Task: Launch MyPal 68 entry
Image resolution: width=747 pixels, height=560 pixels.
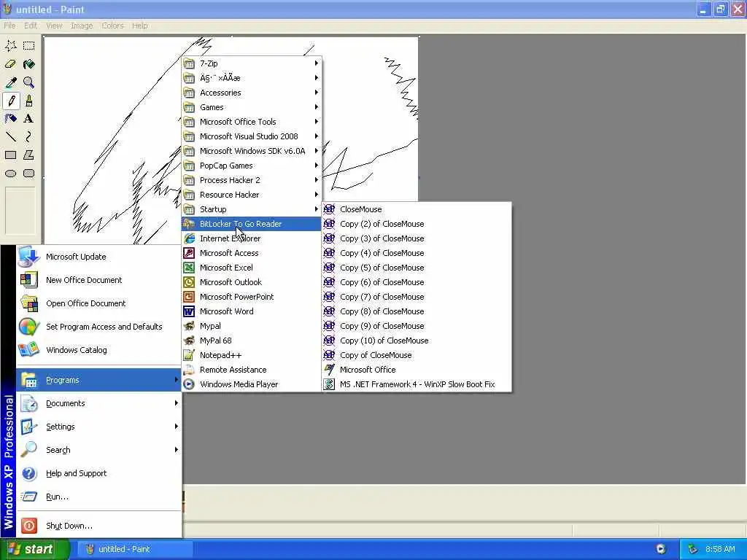Action: point(252,341)
